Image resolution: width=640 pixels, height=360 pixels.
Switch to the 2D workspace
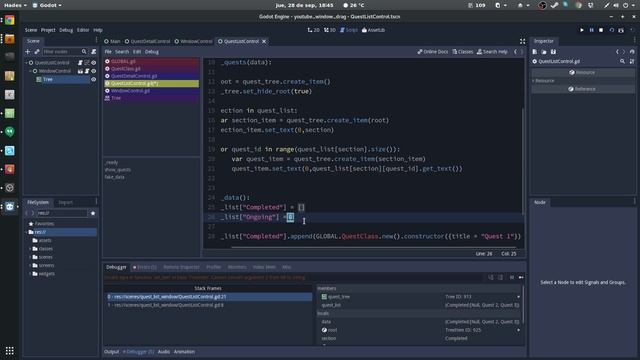(x=313, y=30)
